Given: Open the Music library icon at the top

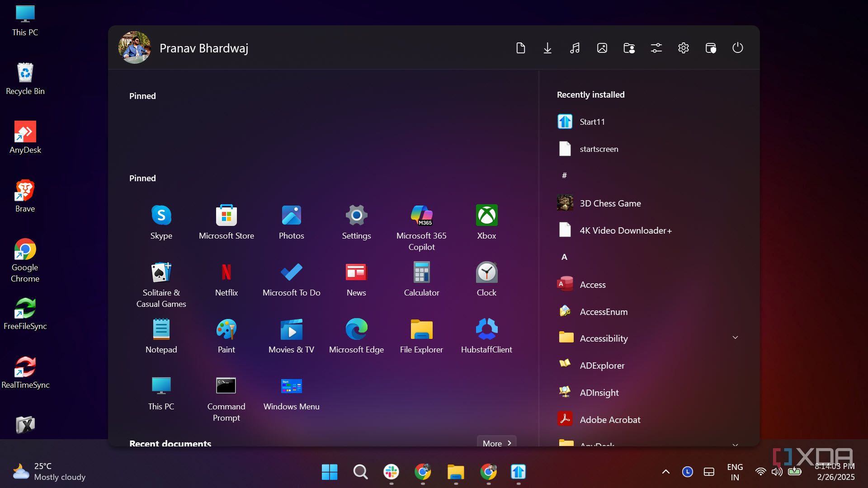Looking at the screenshot, I should point(575,47).
